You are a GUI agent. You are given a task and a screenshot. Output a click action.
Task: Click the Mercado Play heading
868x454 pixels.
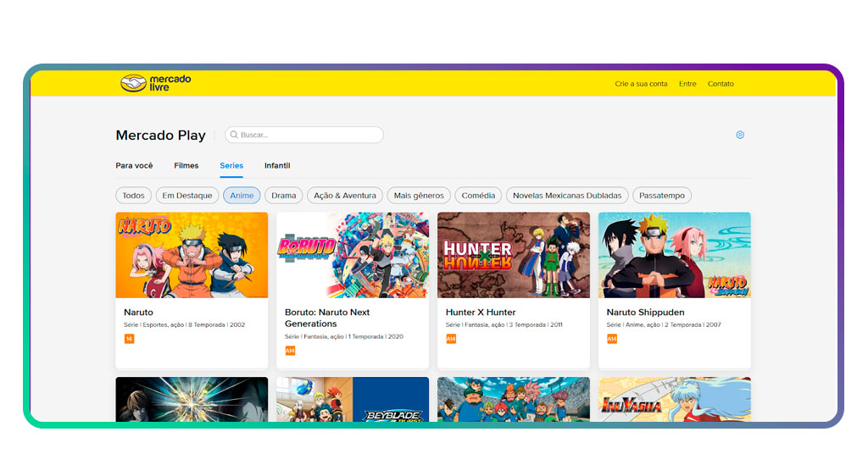[160, 136]
